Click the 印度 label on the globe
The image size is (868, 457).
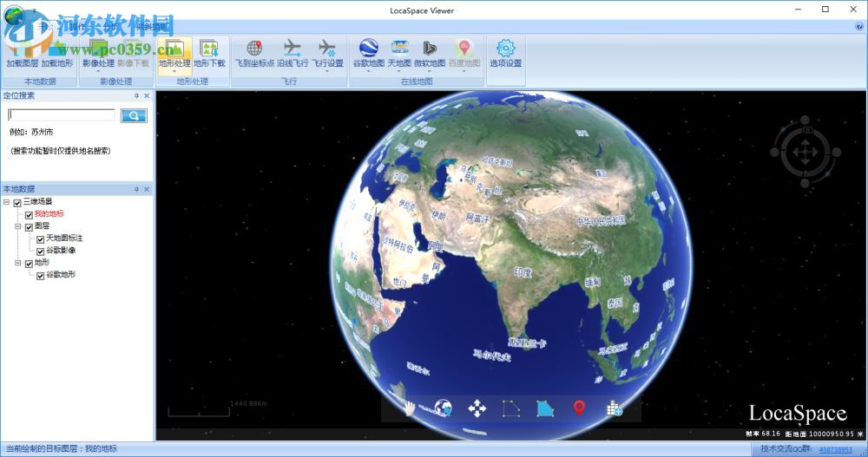point(523,272)
